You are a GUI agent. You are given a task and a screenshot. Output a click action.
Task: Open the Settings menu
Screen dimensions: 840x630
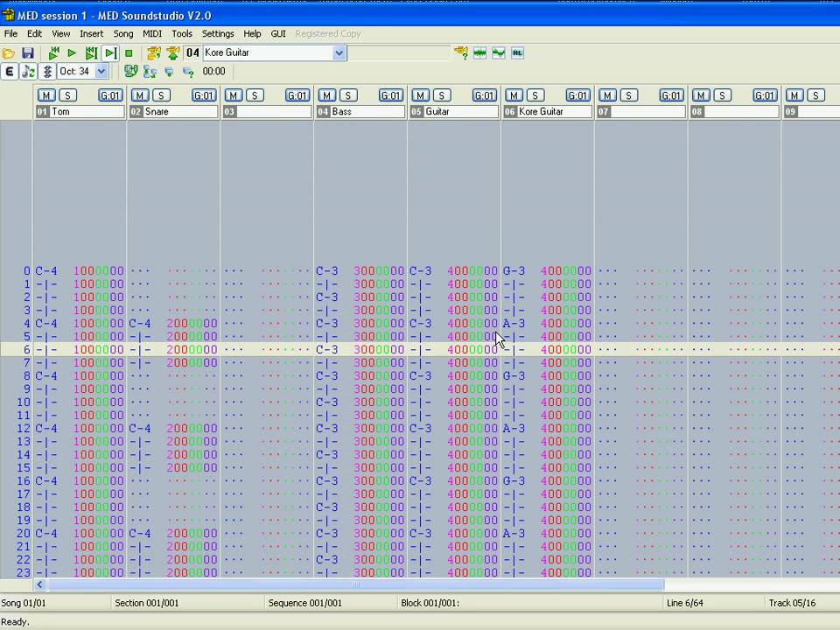click(x=218, y=34)
